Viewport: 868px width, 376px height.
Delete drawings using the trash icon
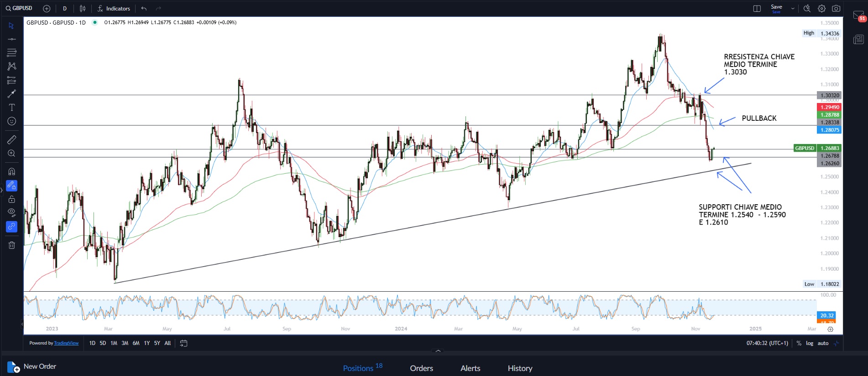(x=12, y=245)
